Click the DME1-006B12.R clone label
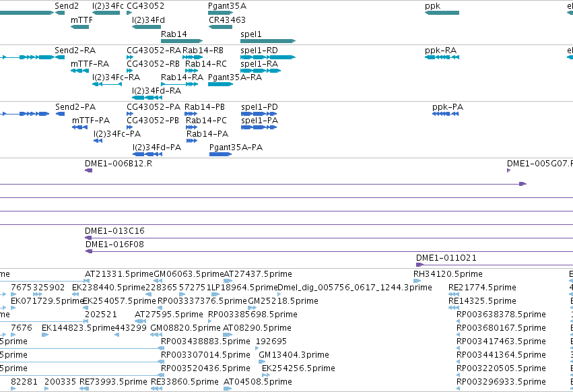This screenshot has width=573, height=392. [x=119, y=164]
